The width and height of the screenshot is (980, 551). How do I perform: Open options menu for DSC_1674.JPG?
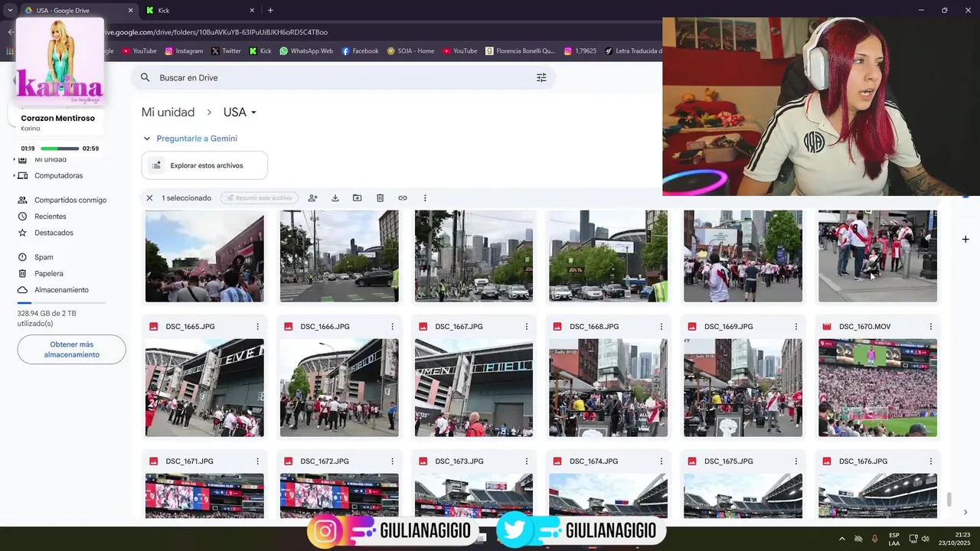661,461
